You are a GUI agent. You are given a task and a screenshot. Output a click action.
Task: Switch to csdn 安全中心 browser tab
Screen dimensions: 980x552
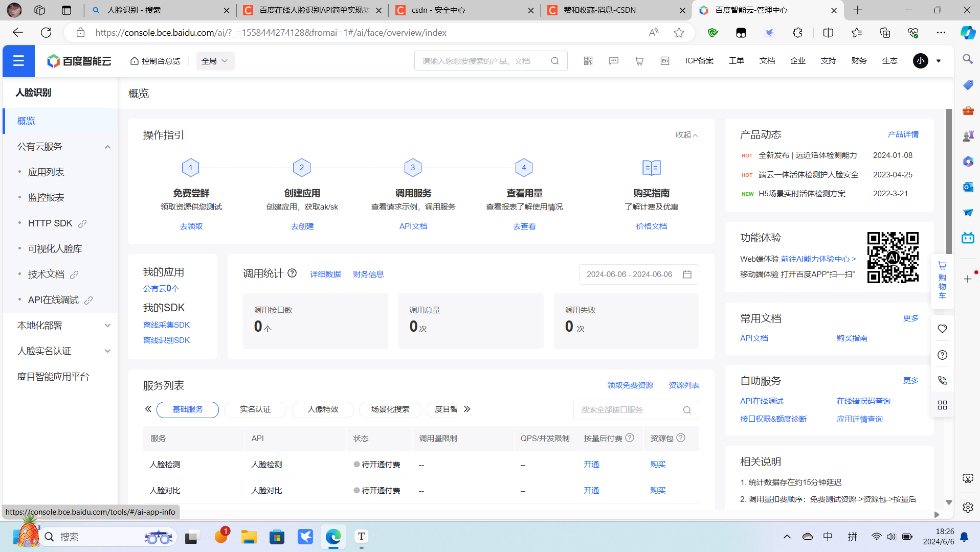click(x=464, y=10)
